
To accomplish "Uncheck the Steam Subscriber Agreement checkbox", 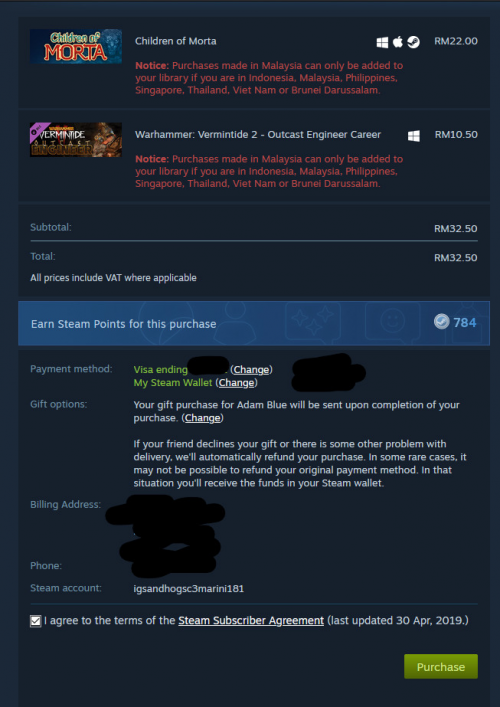I will [x=36, y=621].
